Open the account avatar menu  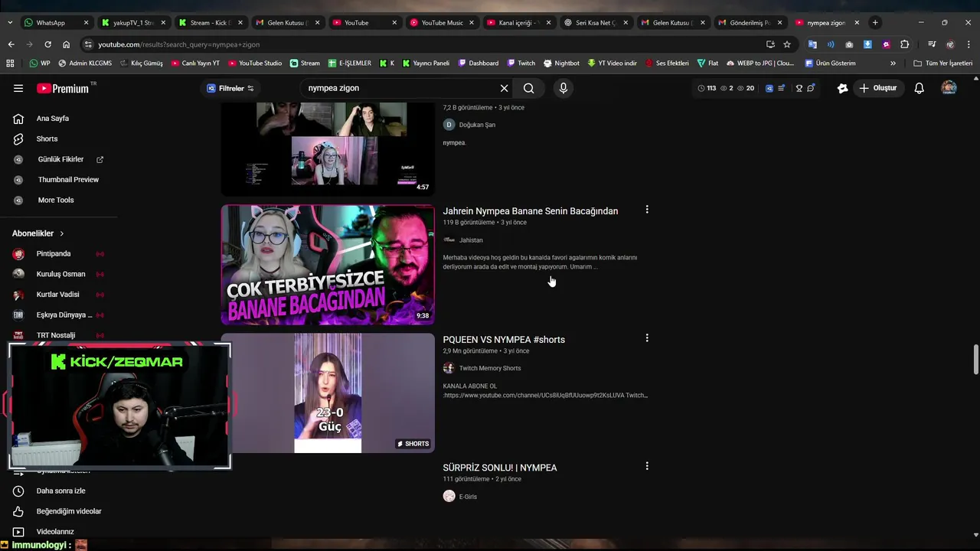pyautogui.click(x=949, y=88)
